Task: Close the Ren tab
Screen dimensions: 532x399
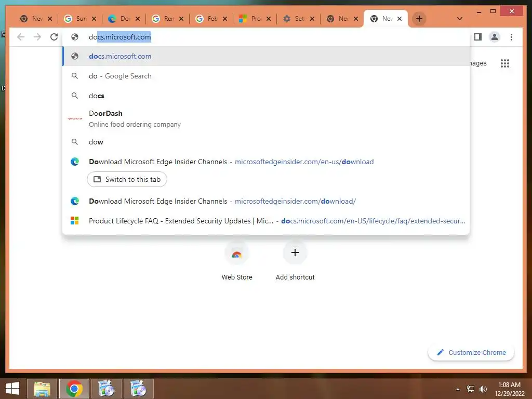Action: [181, 19]
